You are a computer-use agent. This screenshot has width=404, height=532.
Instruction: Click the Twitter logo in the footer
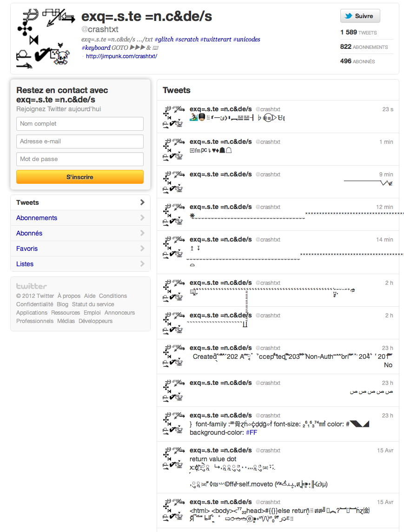click(x=32, y=286)
